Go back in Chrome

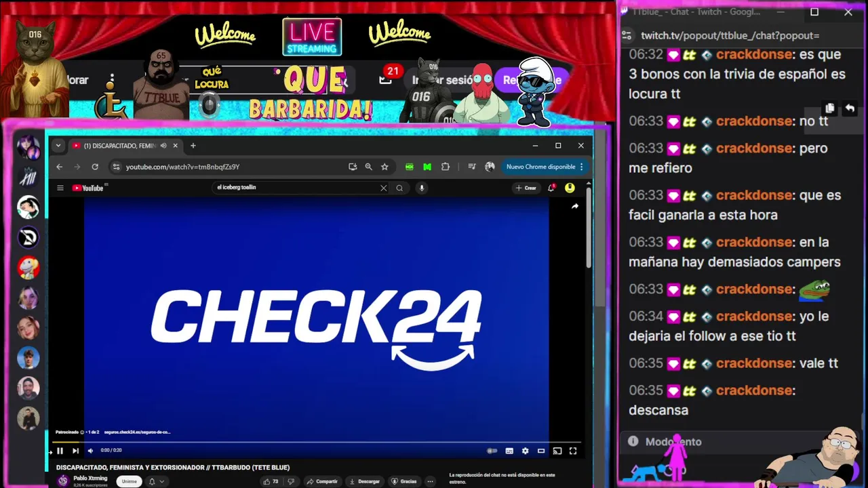pos(59,167)
